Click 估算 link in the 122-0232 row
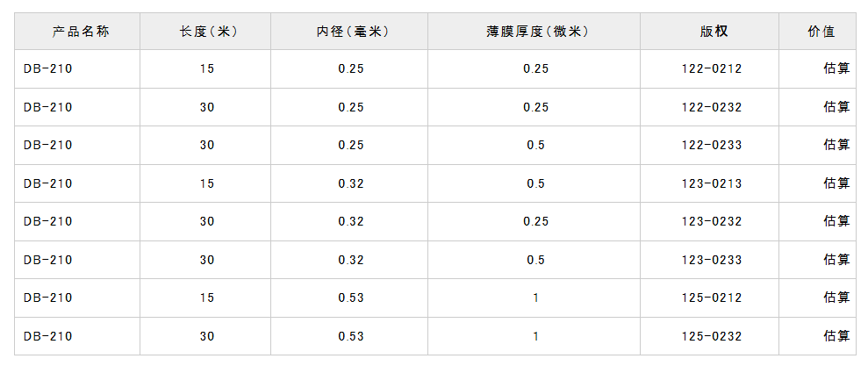 836,107
